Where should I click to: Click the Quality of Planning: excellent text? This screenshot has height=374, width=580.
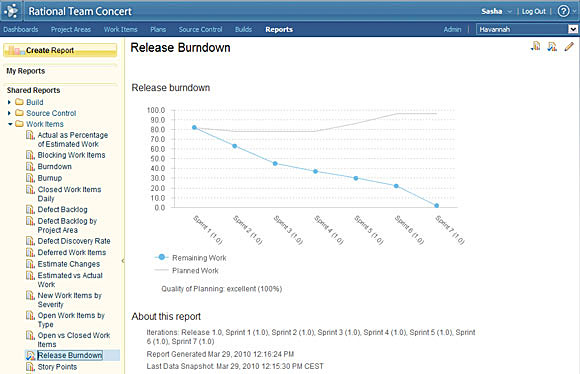tap(221, 289)
